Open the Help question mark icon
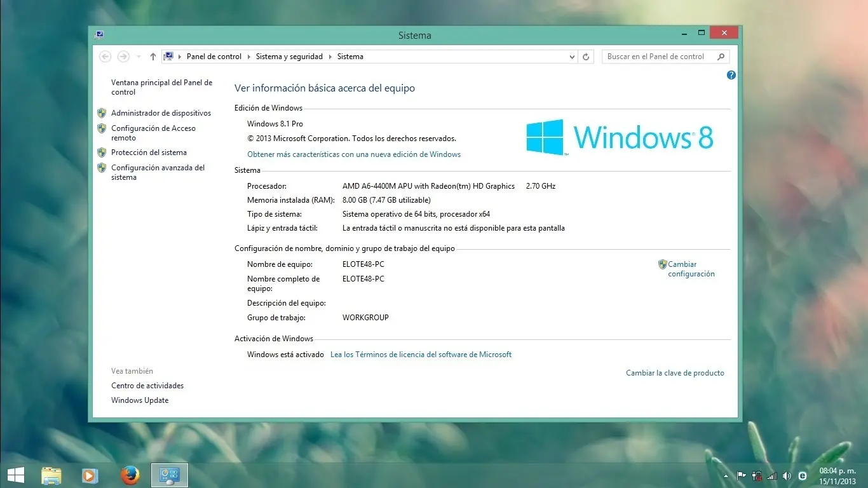 click(731, 75)
